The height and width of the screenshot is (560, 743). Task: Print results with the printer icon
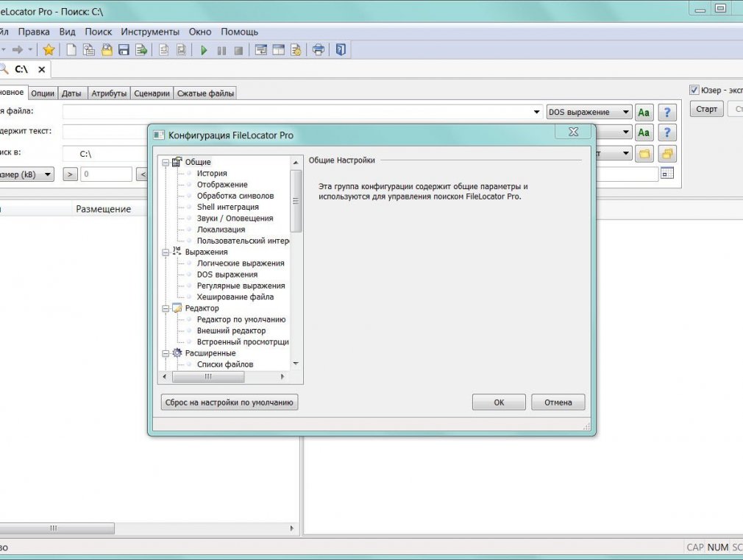click(x=319, y=50)
